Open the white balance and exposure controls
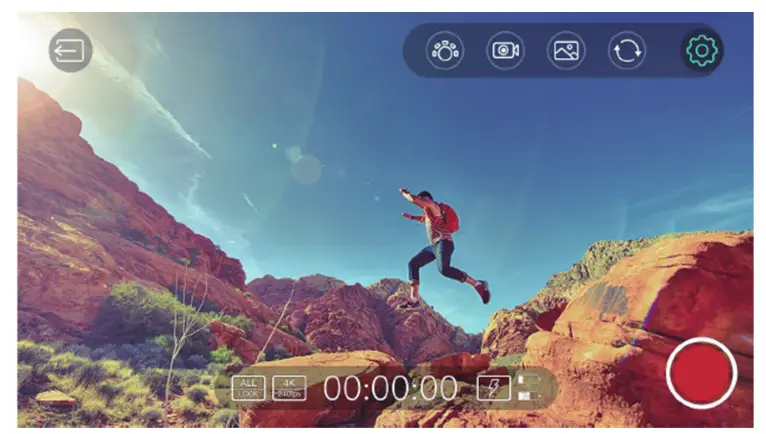This screenshot has height=434, width=766. 445,50
